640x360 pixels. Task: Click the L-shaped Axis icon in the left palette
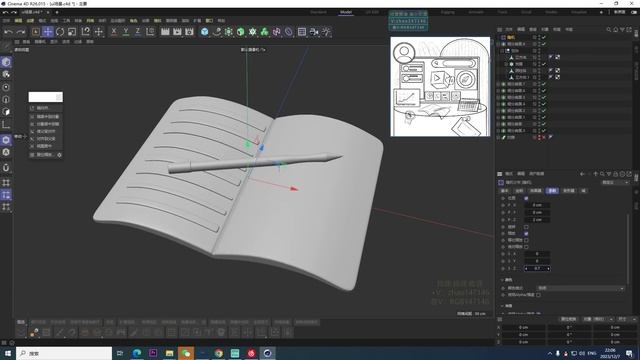pos(6,124)
